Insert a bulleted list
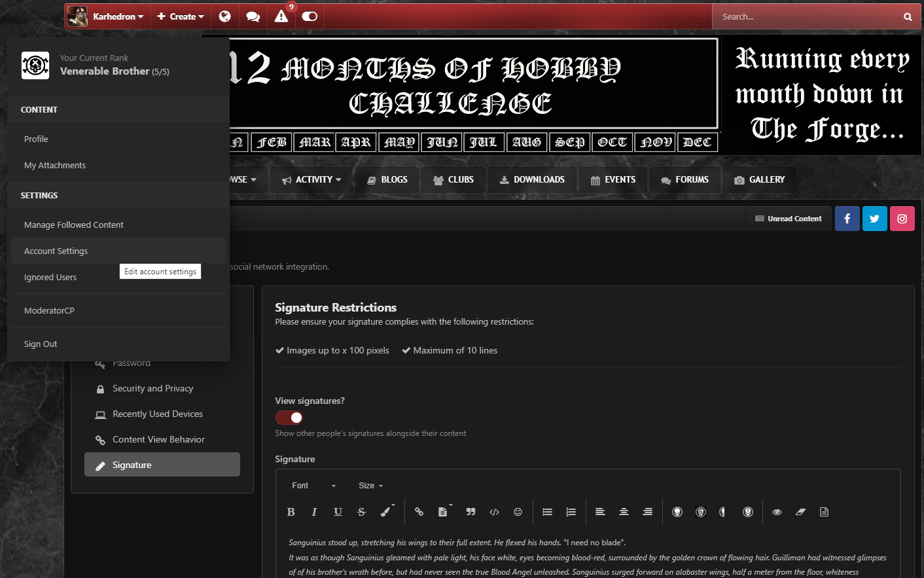 [x=548, y=512]
